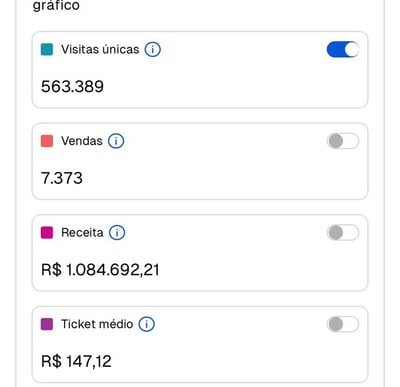Open info icon next to Visitas únicas
400x387 pixels.
coord(153,49)
